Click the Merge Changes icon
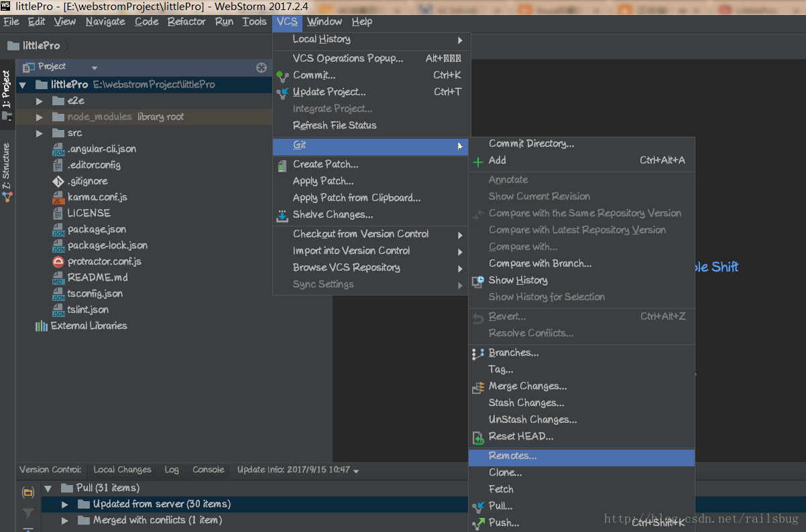The image size is (806, 532). pyautogui.click(x=477, y=387)
